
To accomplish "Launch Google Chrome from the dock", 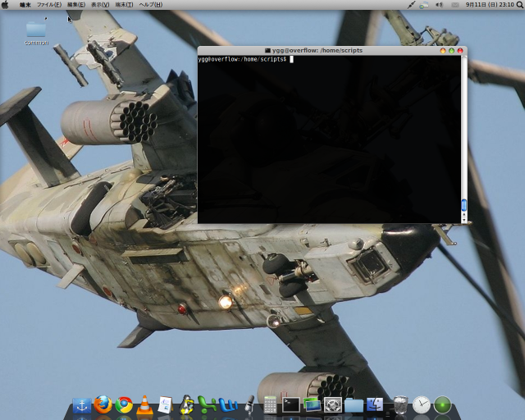I will [x=124, y=404].
